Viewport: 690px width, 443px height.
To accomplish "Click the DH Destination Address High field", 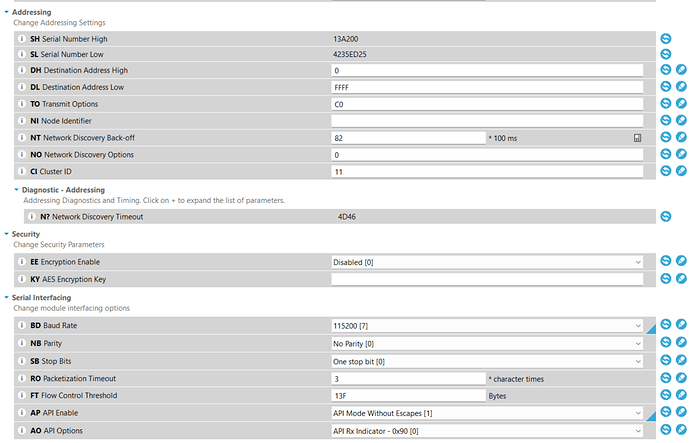I will pos(486,71).
